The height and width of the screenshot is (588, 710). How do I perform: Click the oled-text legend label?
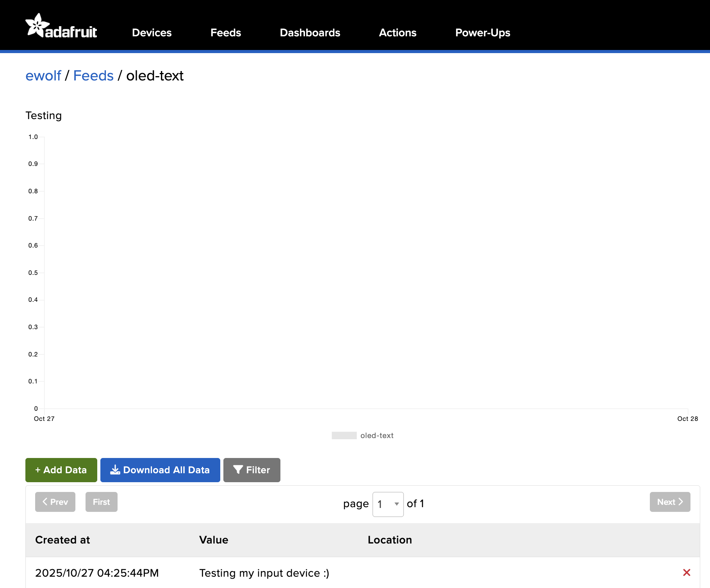click(376, 435)
